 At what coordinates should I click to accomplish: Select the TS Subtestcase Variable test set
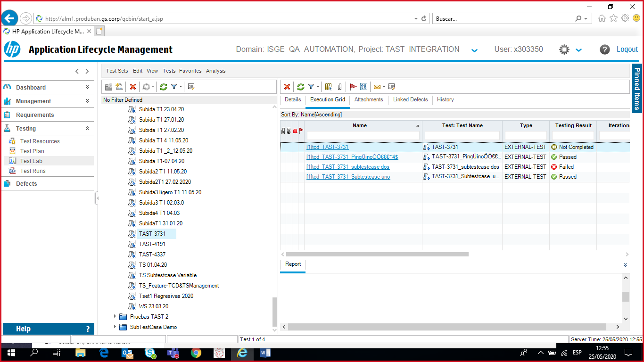[x=167, y=275]
